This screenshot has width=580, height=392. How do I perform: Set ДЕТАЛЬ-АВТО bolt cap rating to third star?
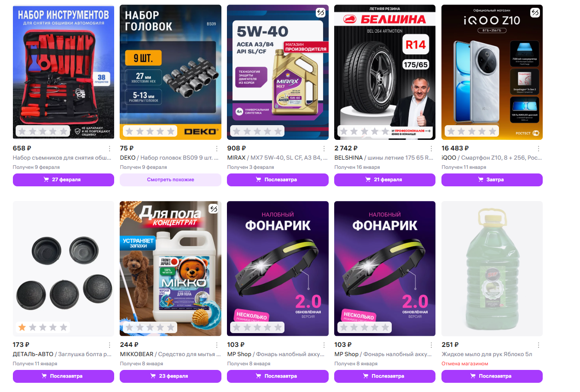click(x=43, y=328)
